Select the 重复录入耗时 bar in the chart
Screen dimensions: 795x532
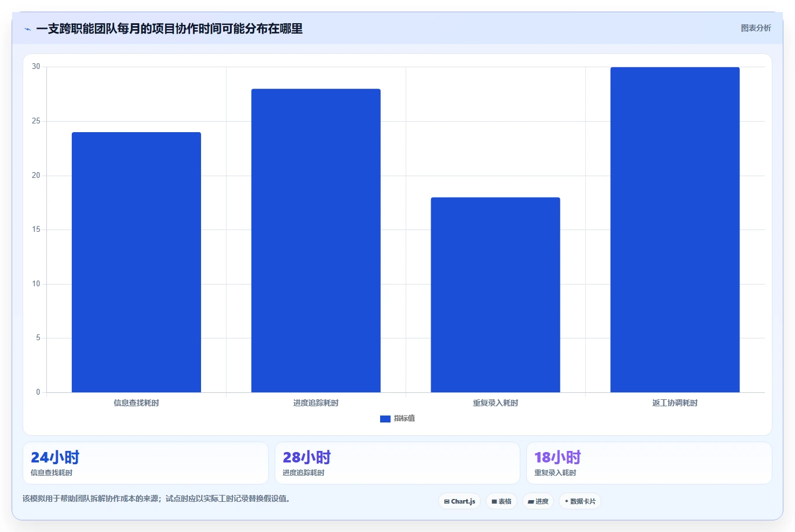pyautogui.click(x=495, y=295)
